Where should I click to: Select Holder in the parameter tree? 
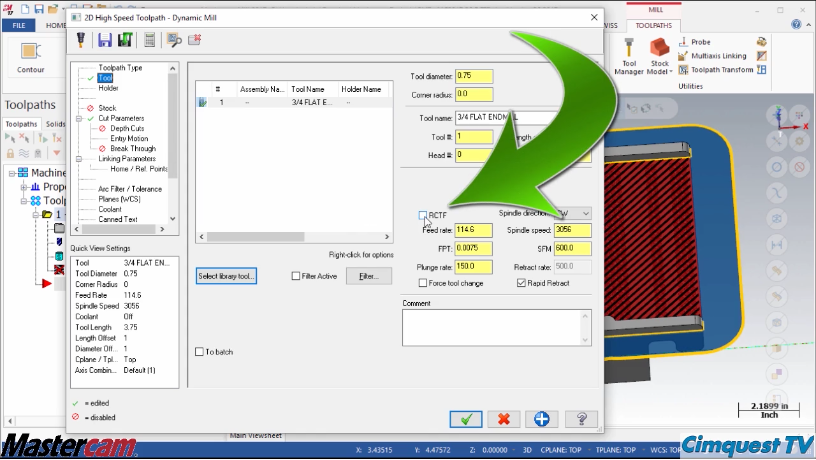(108, 88)
